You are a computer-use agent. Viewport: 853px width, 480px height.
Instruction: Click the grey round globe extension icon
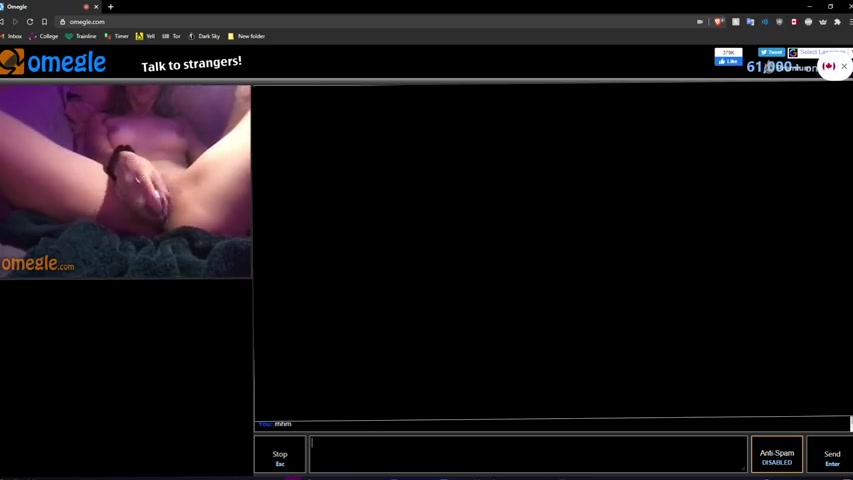(x=808, y=22)
